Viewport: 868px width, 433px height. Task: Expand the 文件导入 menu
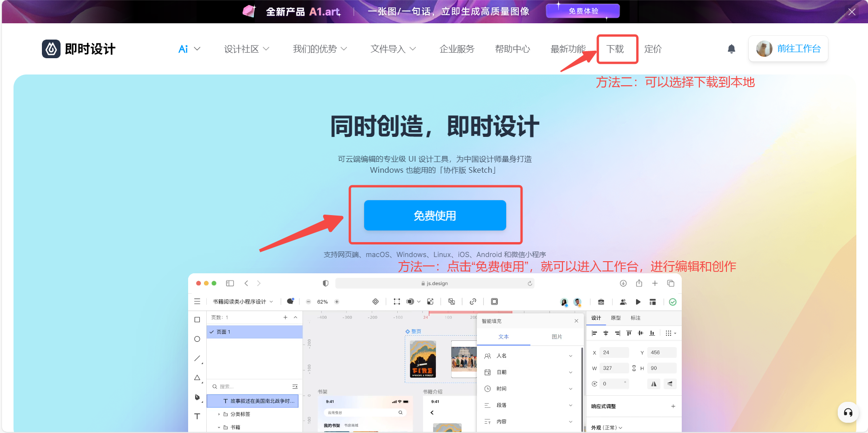pyautogui.click(x=393, y=49)
